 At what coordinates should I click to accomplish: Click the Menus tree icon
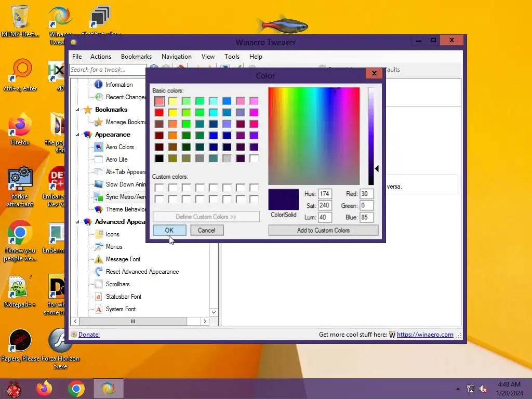pyautogui.click(x=98, y=247)
